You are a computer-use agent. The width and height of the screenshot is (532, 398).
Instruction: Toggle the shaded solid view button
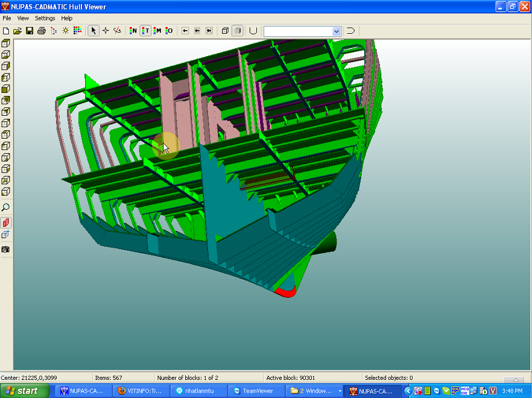pyautogui.click(x=238, y=31)
